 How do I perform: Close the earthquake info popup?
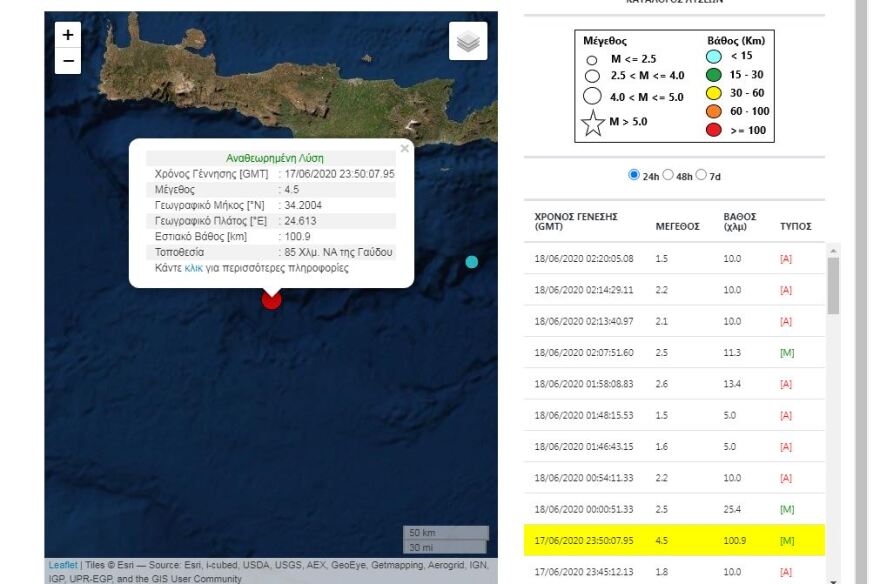(404, 149)
